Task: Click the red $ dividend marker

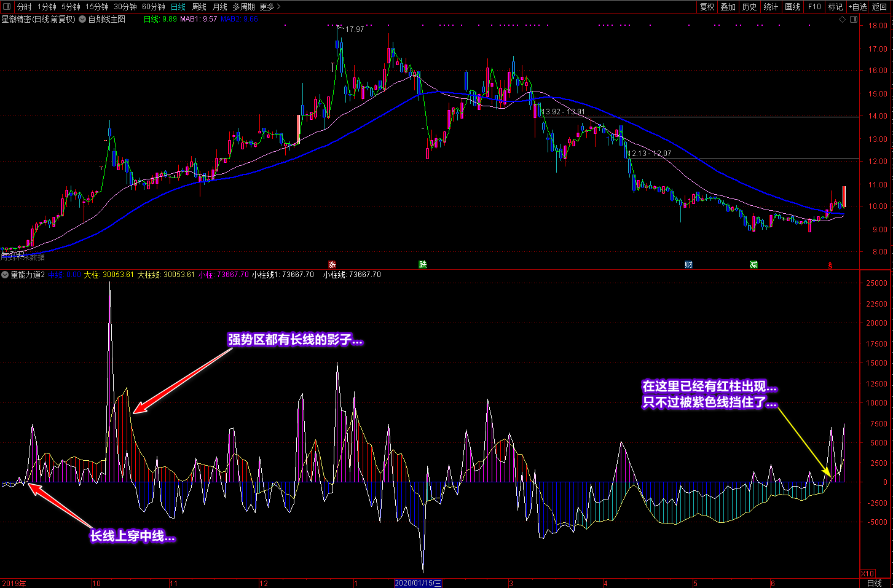Action: [x=830, y=265]
